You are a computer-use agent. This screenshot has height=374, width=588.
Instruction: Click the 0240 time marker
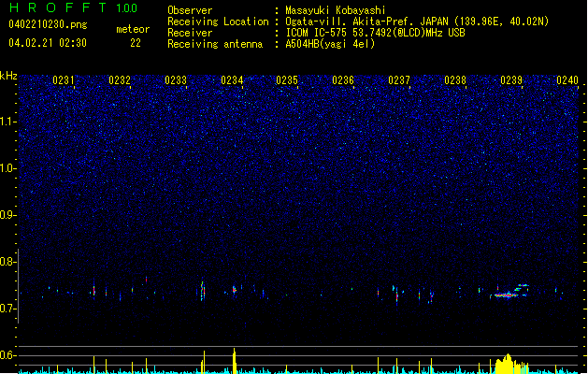pyautogui.click(x=567, y=80)
